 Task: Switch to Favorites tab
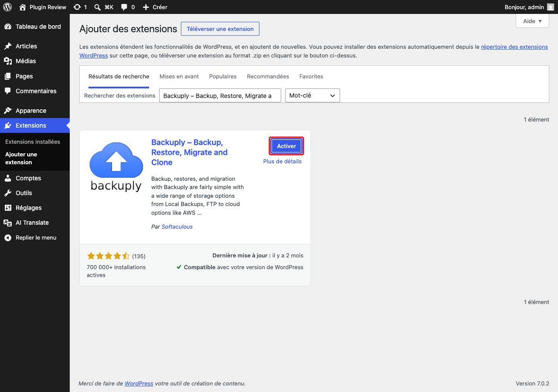point(311,76)
